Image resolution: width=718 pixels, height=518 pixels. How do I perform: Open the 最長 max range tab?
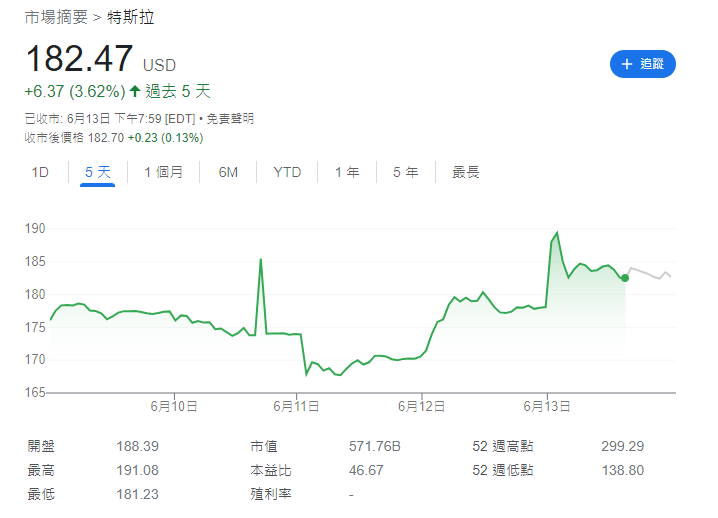(x=466, y=172)
